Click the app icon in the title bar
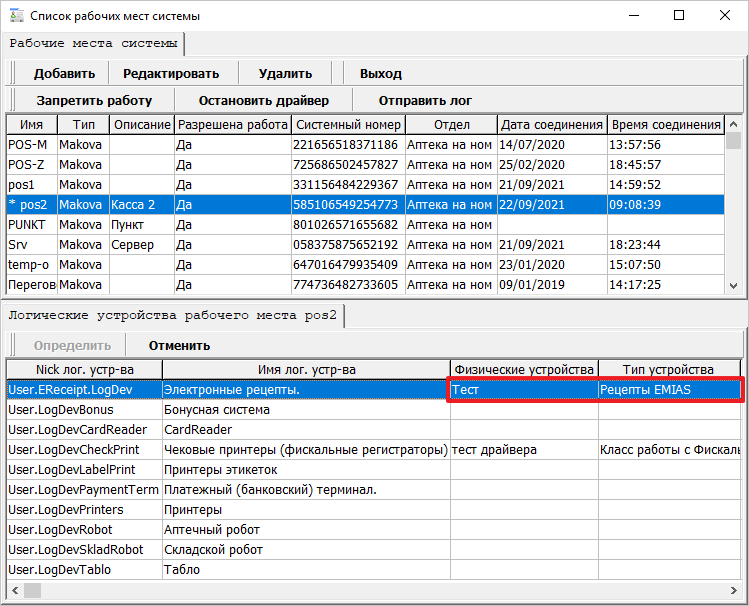Viewport: 749px width, 606px height. click(x=15, y=16)
